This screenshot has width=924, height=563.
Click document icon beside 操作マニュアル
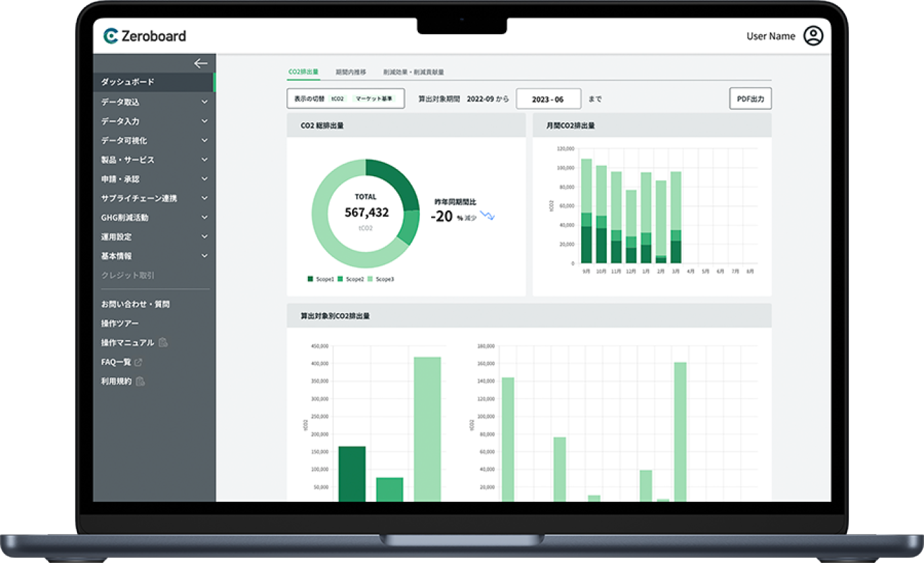tap(163, 343)
